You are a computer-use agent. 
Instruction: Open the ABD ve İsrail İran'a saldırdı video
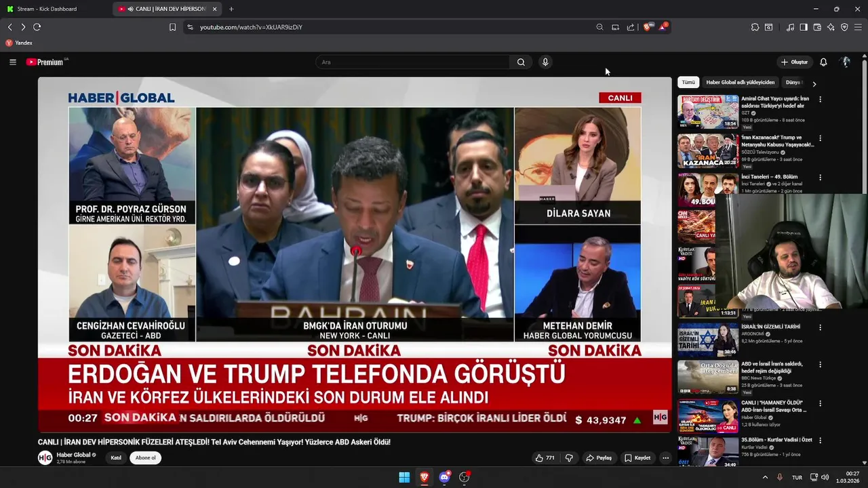point(708,377)
